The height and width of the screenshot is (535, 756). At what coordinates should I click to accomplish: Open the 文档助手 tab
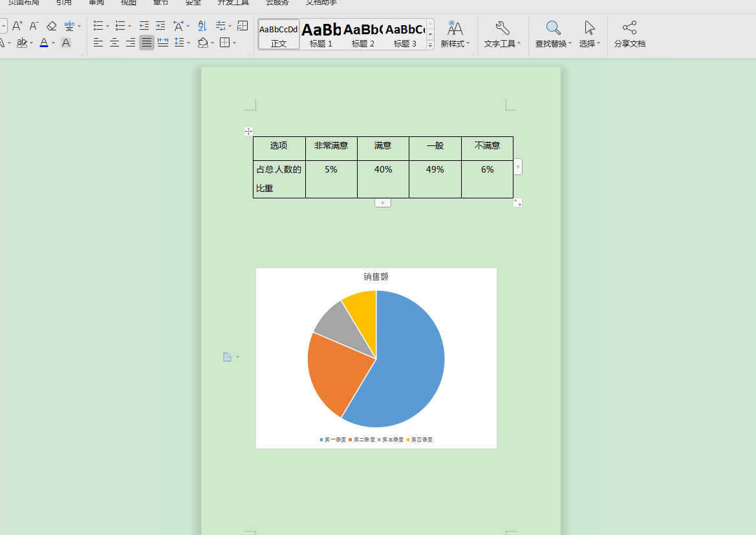coord(321,3)
